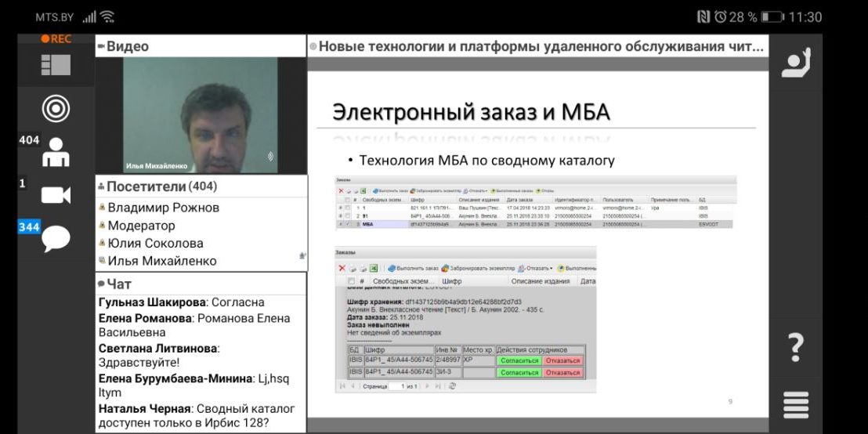868x434 pixels.
Task: Tap the concentric circles share icon
Action: click(x=56, y=108)
